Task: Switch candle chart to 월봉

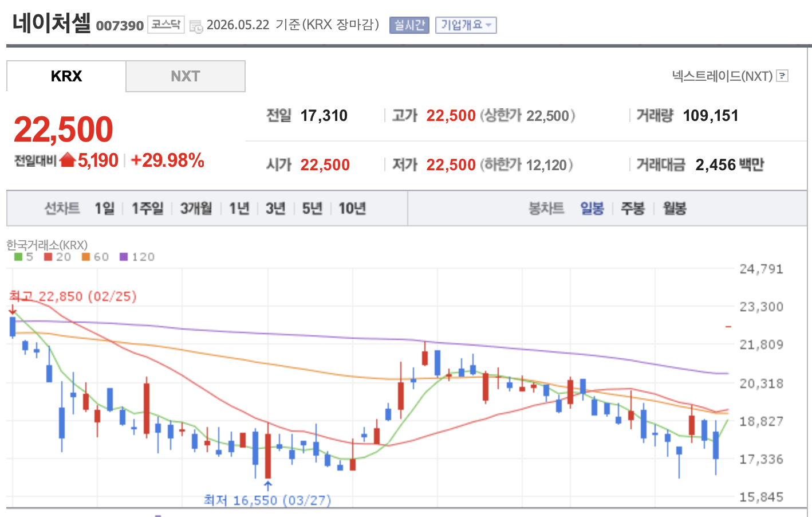Action: pos(675,208)
